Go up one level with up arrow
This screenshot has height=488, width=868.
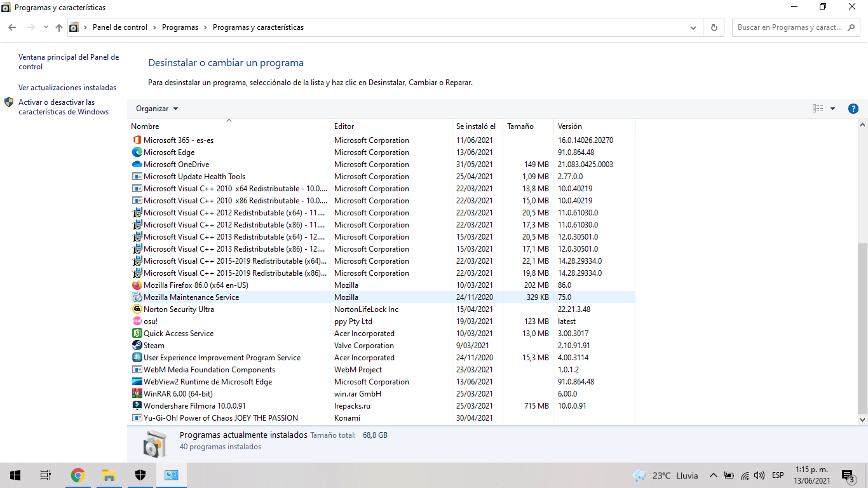[59, 27]
